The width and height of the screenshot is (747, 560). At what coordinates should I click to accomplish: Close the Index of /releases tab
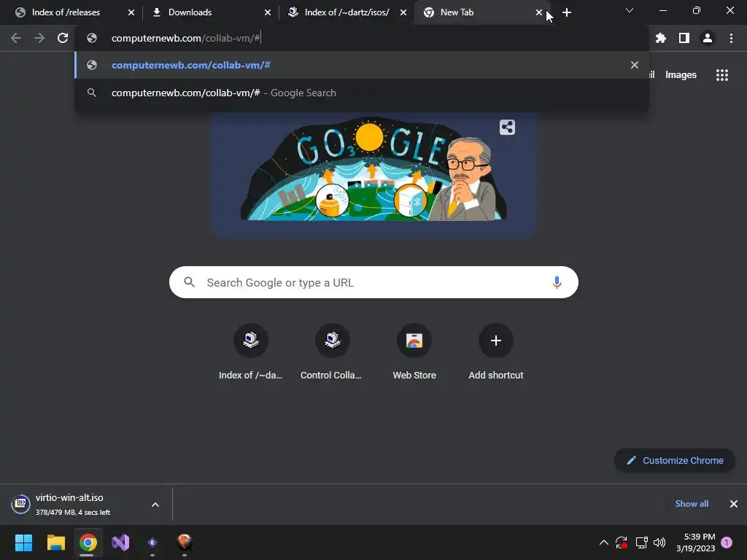click(x=131, y=12)
